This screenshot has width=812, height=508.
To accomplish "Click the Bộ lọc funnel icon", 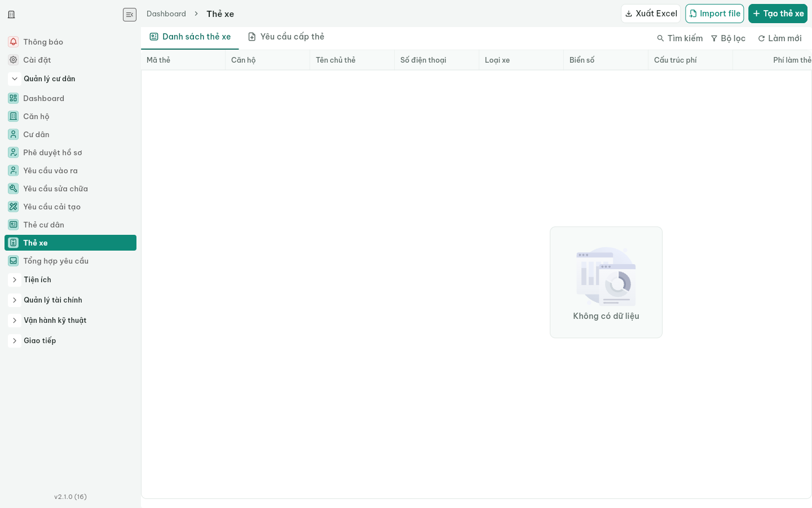I will [x=714, y=38].
